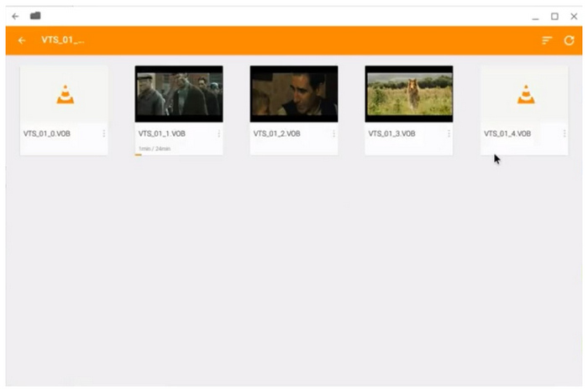Open the three-dot menu for VTS_01_0.VOB

(x=104, y=133)
